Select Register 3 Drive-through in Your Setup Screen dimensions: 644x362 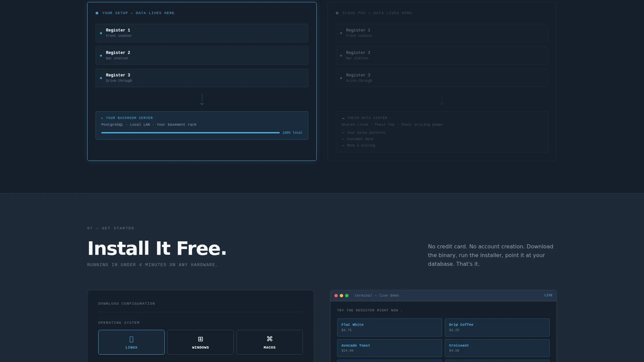(202, 78)
